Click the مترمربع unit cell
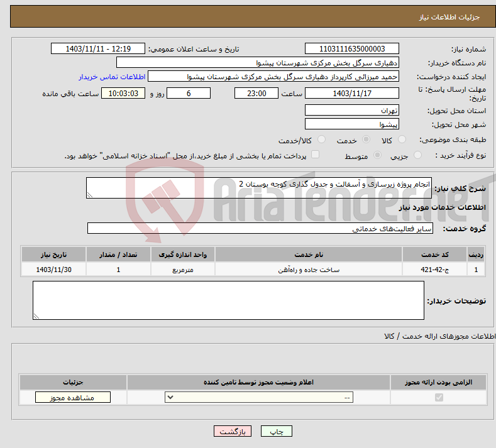496x448 pixels. click(183, 270)
